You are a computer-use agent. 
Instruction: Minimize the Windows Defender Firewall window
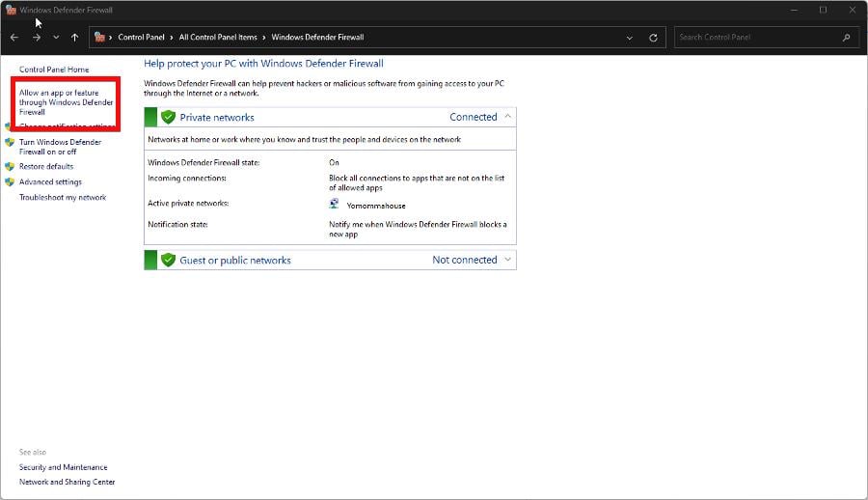pos(795,10)
